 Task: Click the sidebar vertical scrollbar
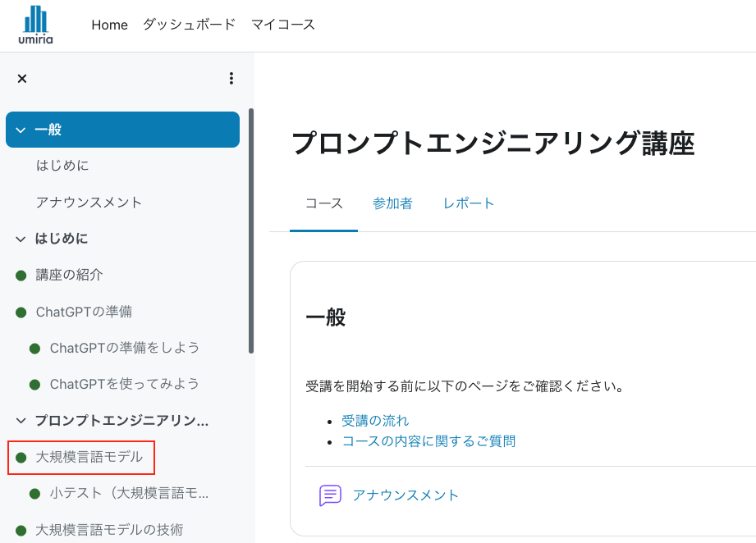pyautogui.click(x=251, y=230)
